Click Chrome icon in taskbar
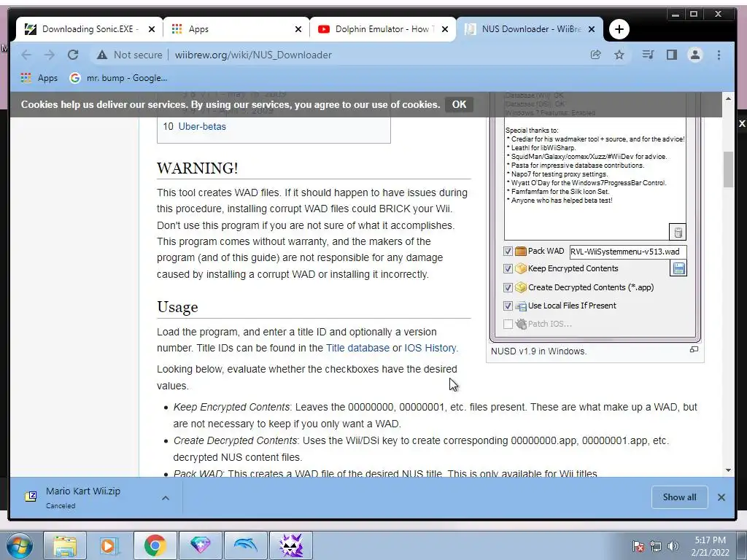Image resolution: width=747 pixels, height=560 pixels. click(x=155, y=545)
